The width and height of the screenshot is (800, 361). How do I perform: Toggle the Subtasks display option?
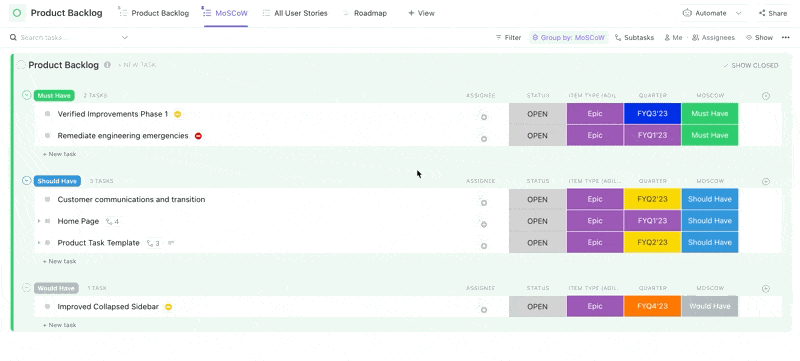(634, 37)
